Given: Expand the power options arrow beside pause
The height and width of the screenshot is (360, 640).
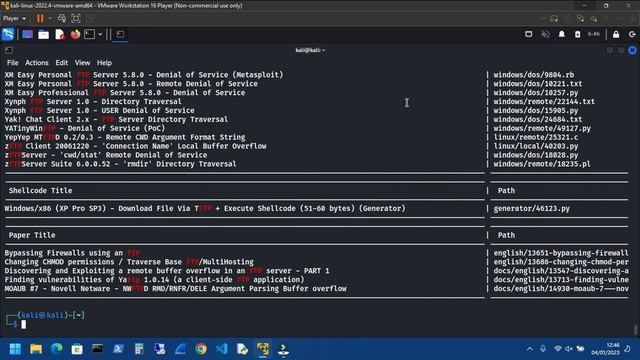Looking at the screenshot, I should tap(50, 18).
